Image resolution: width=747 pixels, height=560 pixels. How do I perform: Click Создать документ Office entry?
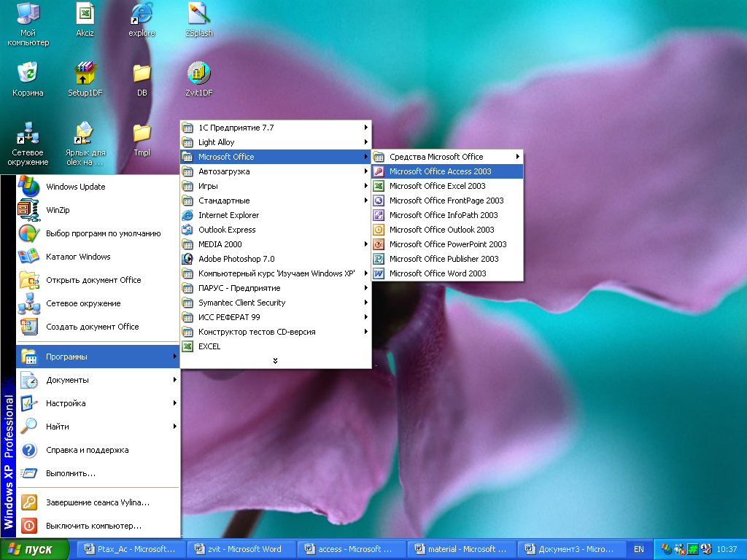(x=98, y=327)
